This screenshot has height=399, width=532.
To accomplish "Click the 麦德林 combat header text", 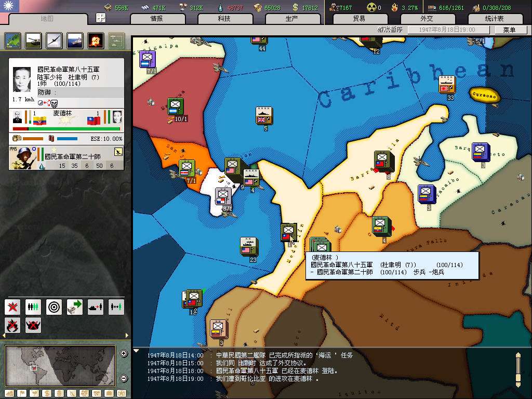I will [x=63, y=113].
